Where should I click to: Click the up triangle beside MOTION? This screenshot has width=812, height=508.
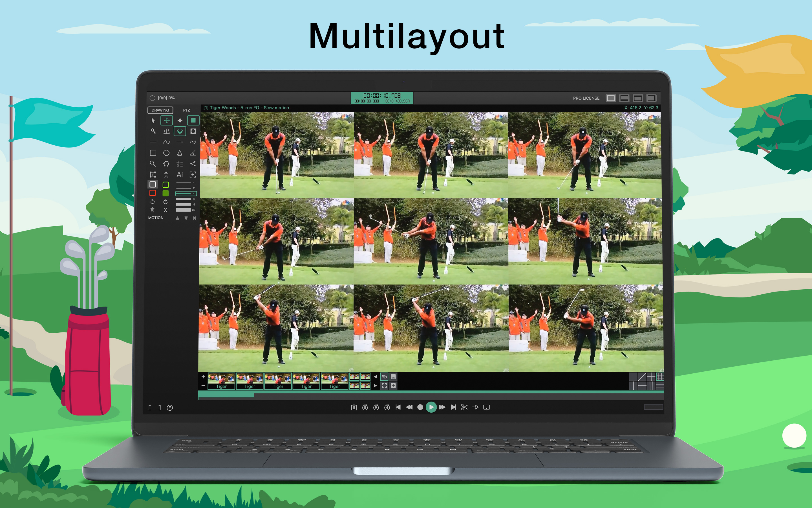pos(178,218)
